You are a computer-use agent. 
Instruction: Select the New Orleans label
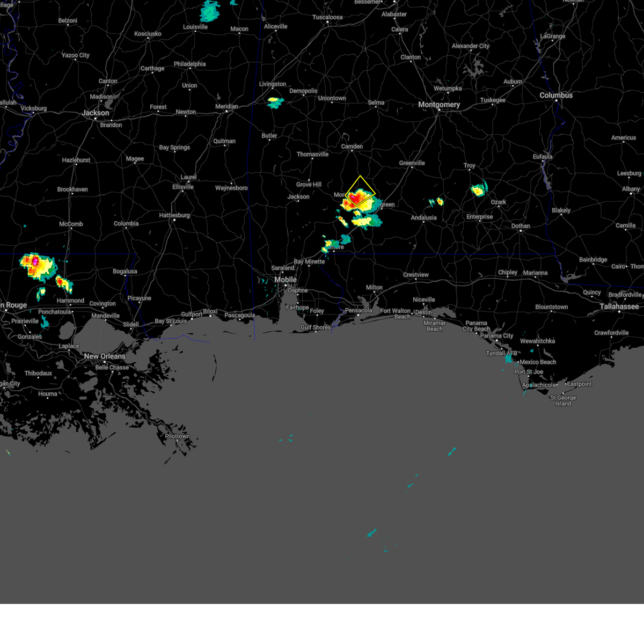tap(105, 356)
